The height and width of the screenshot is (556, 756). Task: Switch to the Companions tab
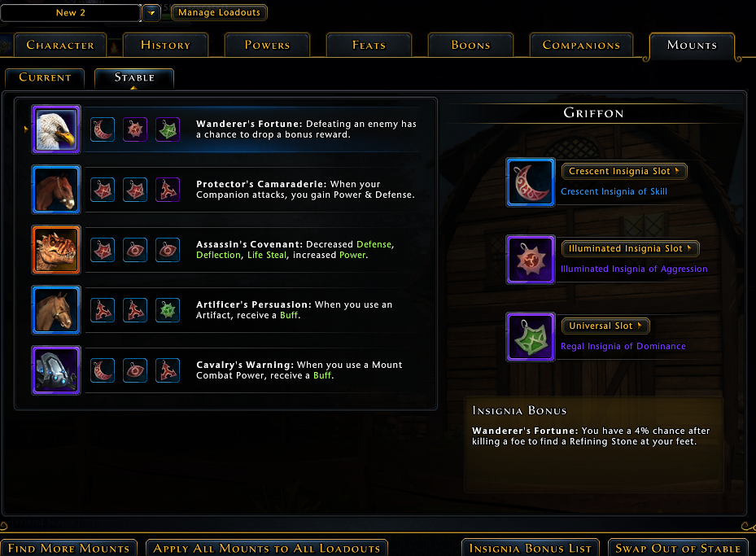coord(581,46)
